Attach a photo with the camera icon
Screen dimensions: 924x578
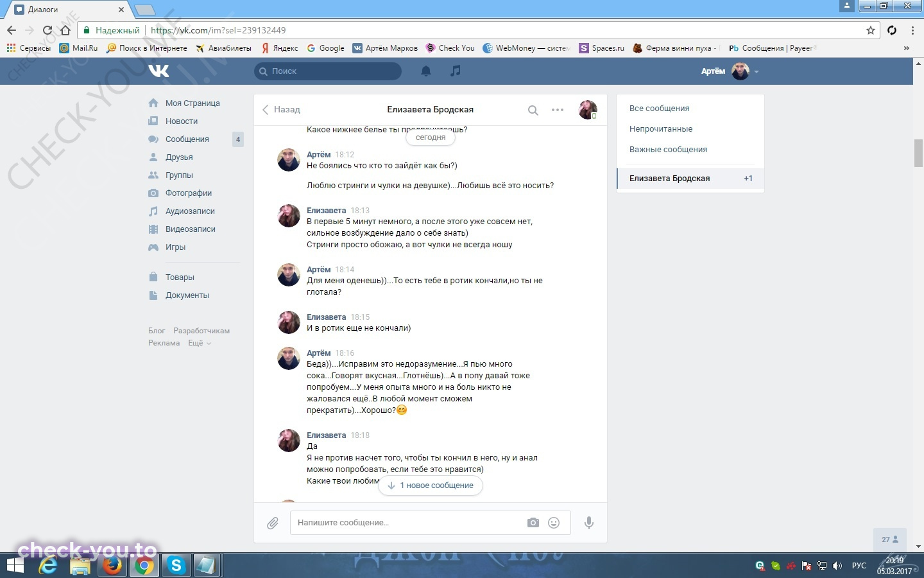(533, 523)
